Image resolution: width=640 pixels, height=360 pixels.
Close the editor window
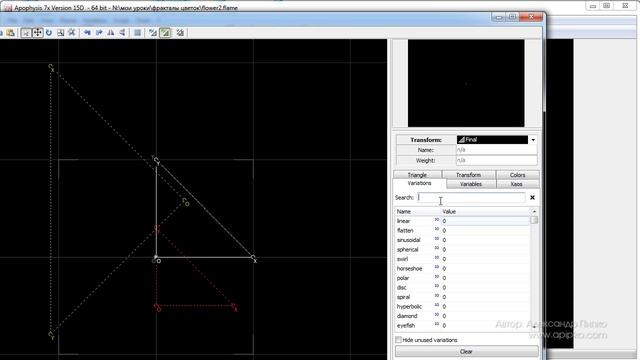[x=531, y=17]
